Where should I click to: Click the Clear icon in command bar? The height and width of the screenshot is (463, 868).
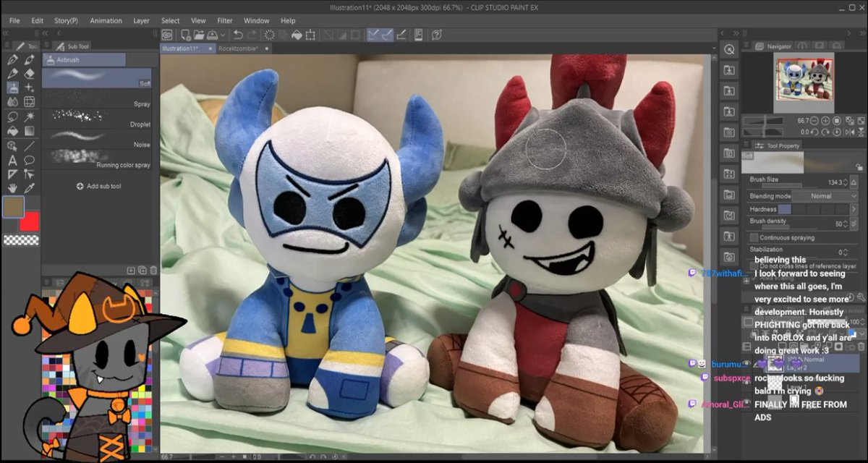pyautogui.click(x=270, y=34)
